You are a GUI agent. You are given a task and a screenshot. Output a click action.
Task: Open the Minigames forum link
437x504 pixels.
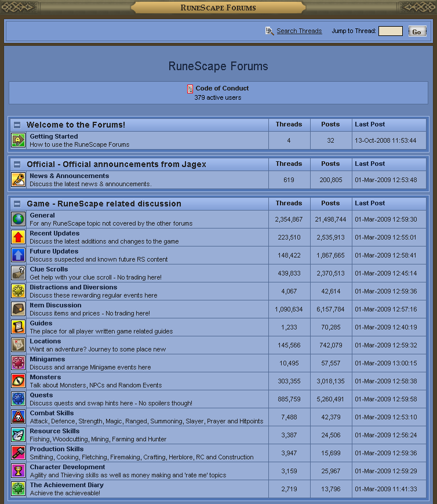47,360
